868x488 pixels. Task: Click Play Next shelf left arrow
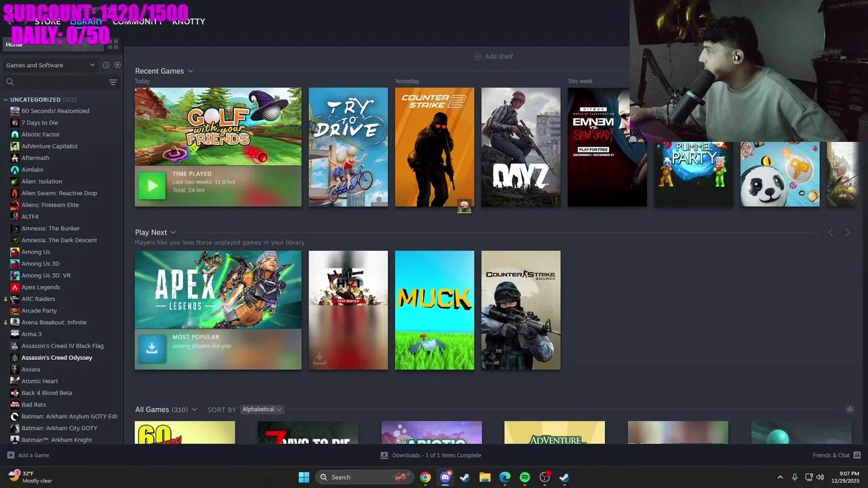831,232
